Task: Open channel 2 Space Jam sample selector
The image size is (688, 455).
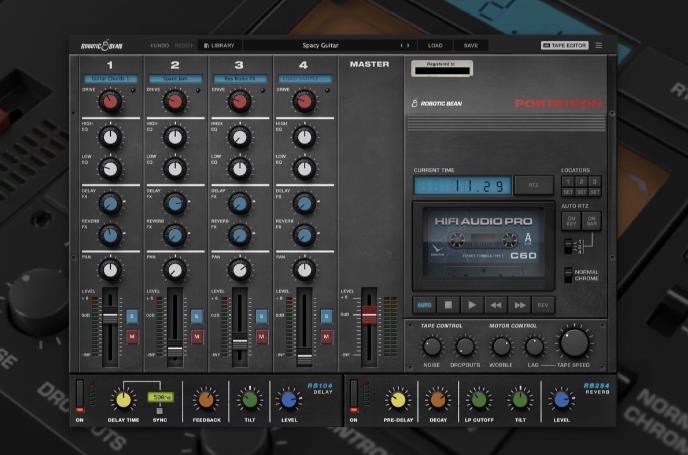Action: 175,77
